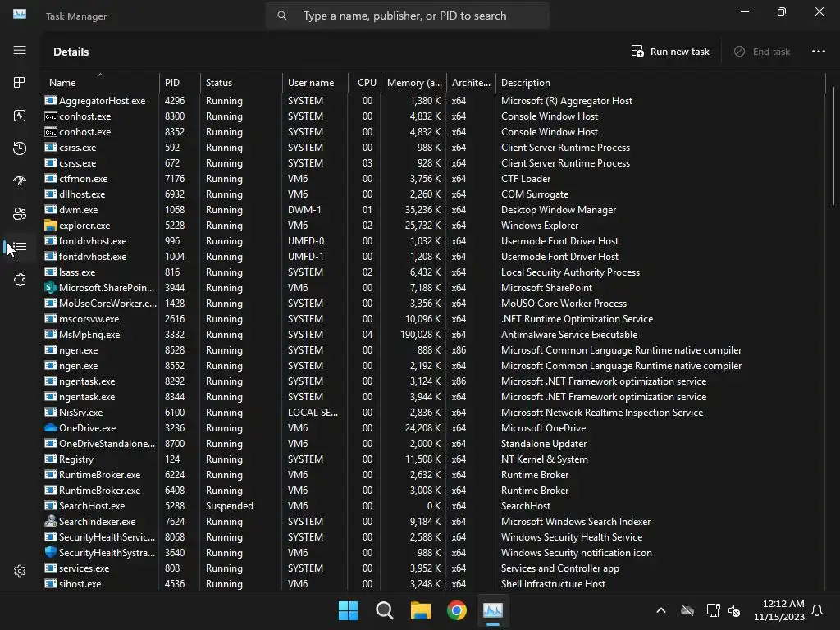The width and height of the screenshot is (840, 630).
Task: Click the End task button
Action: click(761, 52)
